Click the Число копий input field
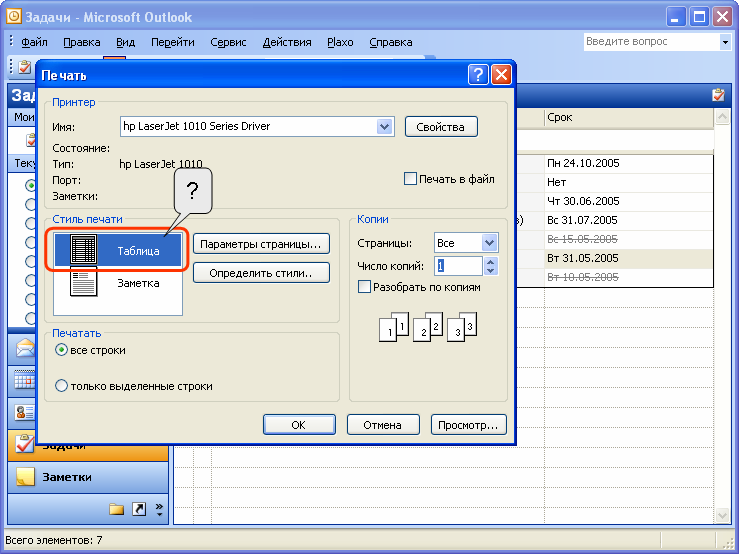 (x=459, y=266)
